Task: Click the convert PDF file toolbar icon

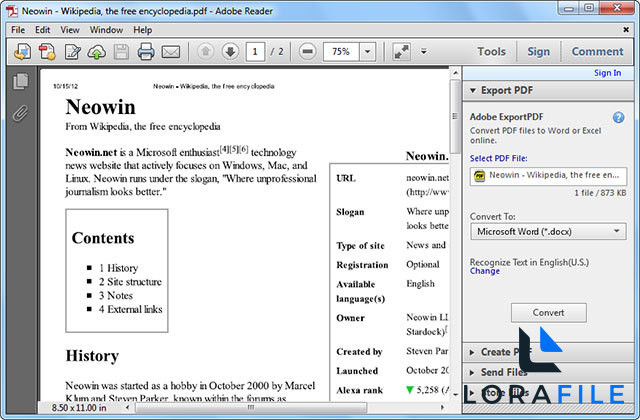Action: (x=47, y=52)
